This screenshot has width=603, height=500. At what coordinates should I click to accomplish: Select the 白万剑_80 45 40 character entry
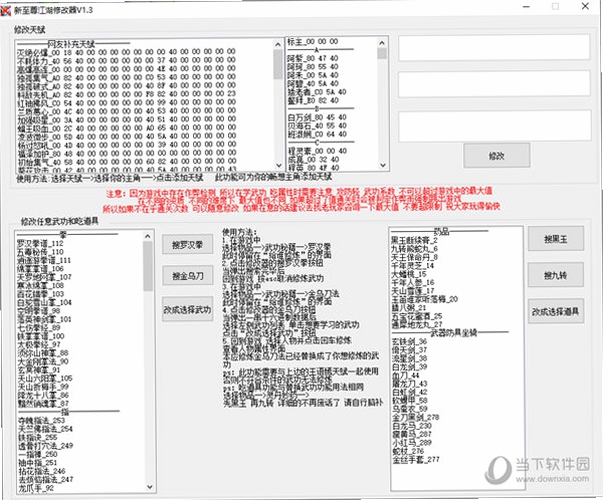click(317, 117)
